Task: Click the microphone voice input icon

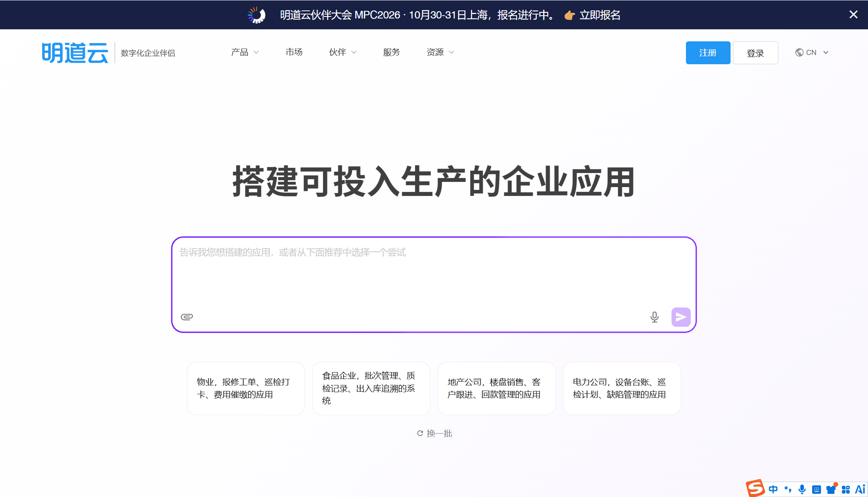Action: pos(654,317)
